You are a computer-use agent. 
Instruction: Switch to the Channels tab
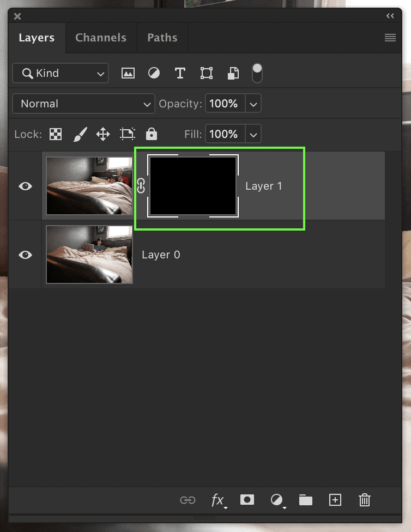[x=101, y=38]
